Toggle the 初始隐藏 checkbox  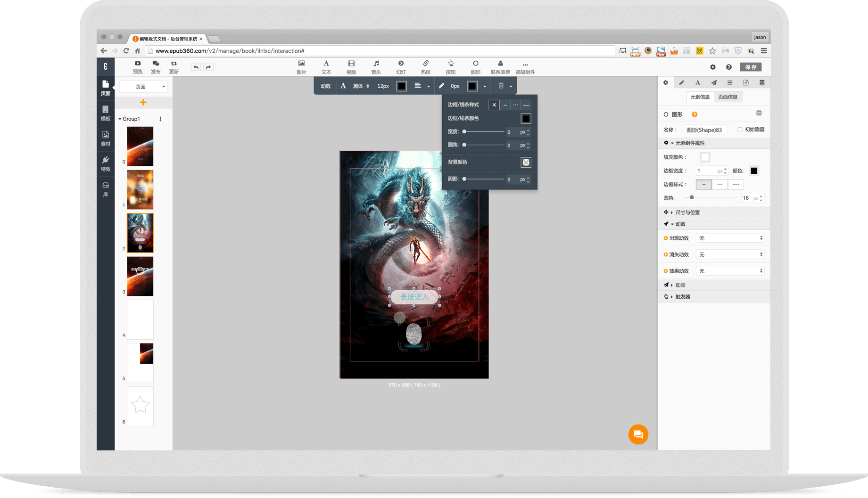click(x=740, y=130)
